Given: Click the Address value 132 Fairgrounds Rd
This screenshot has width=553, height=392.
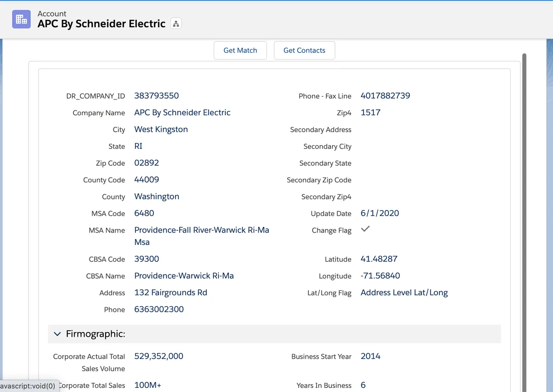Looking at the screenshot, I should click(x=171, y=293).
